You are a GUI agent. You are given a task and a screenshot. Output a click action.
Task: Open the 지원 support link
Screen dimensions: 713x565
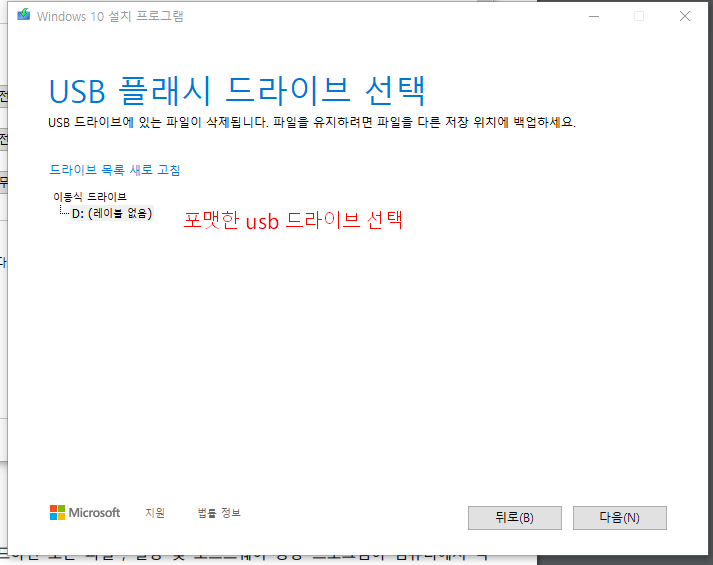point(155,513)
